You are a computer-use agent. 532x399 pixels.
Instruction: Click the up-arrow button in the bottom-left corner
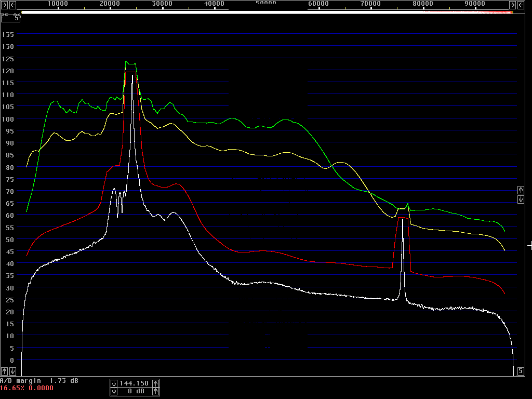pyautogui.click(x=4, y=371)
